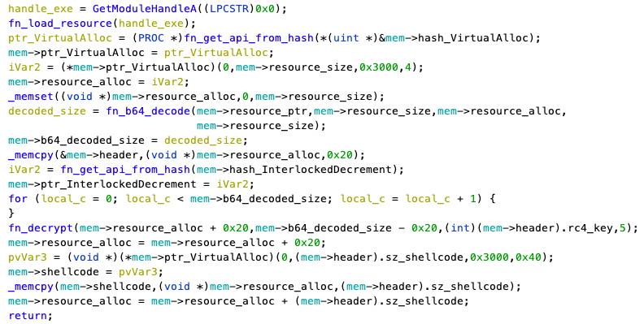Select the pvVar3 variable declaration line

[281, 257]
